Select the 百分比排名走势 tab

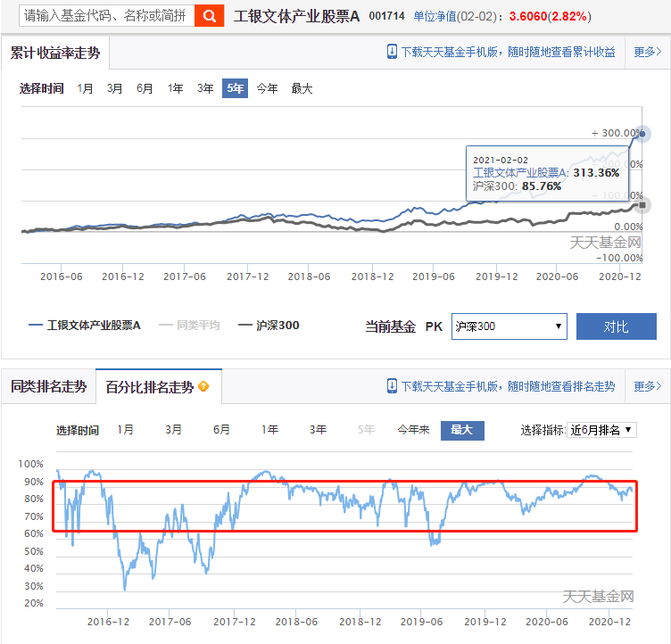point(149,387)
